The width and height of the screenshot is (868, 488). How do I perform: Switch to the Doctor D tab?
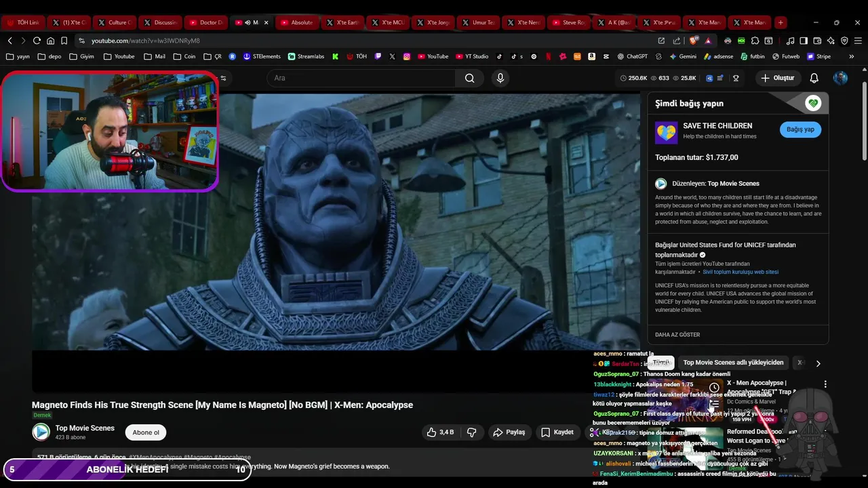point(205,22)
